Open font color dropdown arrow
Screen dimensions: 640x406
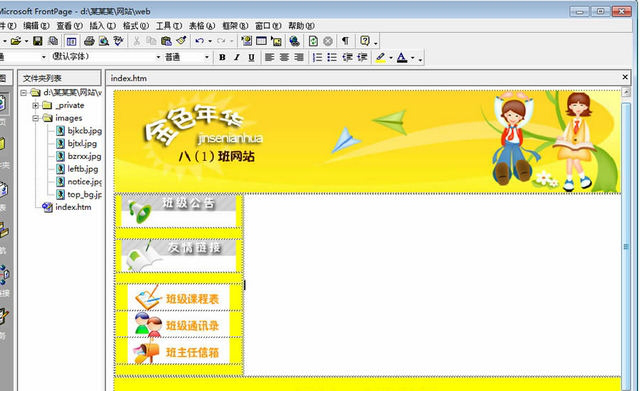click(x=412, y=58)
